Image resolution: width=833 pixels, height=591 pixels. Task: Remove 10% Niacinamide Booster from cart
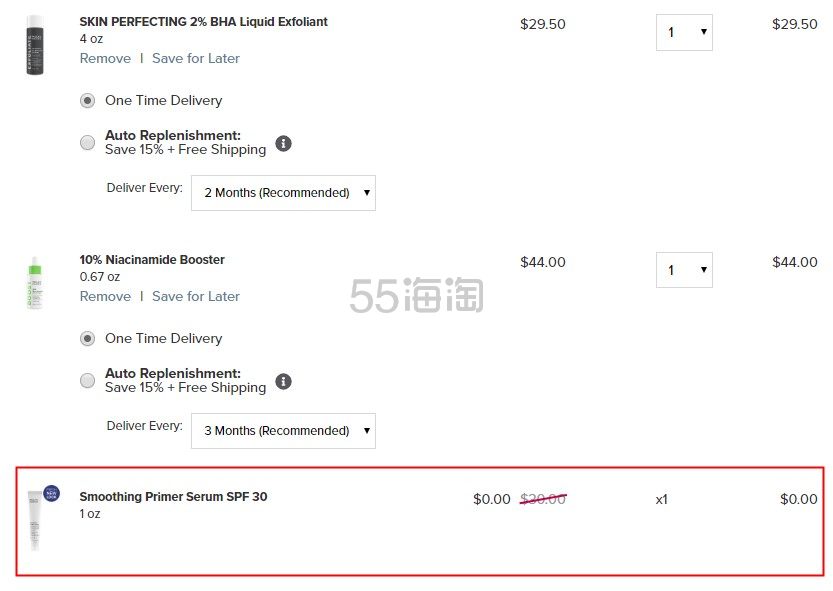[x=105, y=297]
